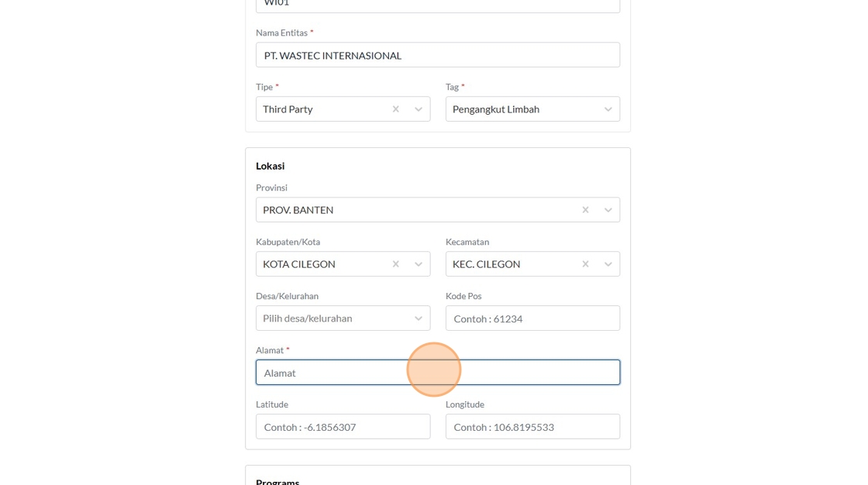Viewport: 868px width, 485px height.
Task: Click the Third Party selected value
Action: click(x=288, y=109)
